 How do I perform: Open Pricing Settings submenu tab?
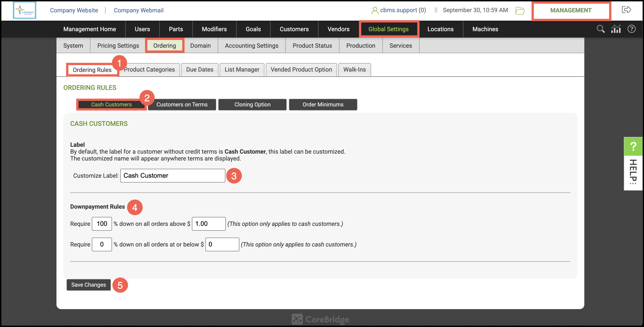tap(118, 45)
